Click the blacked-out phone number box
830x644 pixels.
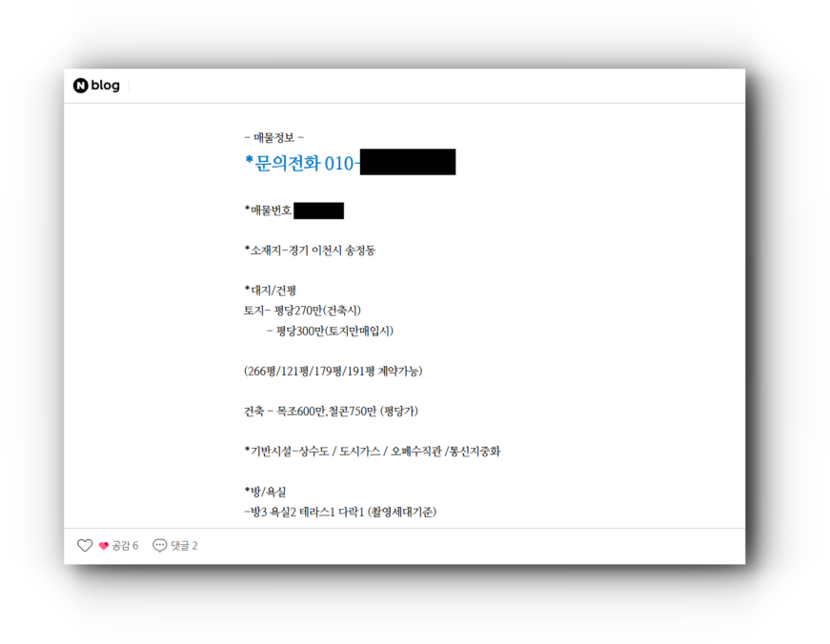[408, 162]
